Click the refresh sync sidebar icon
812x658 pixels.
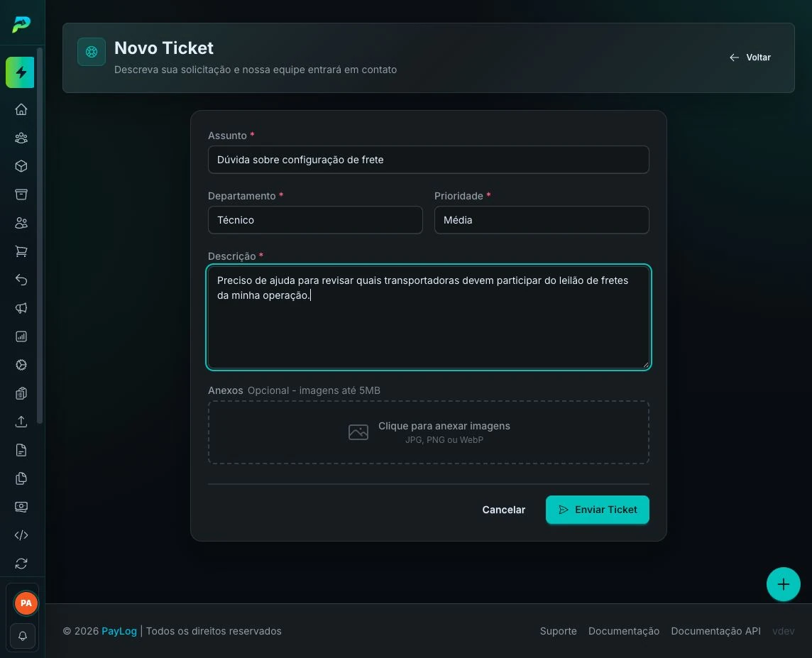tap(21, 564)
